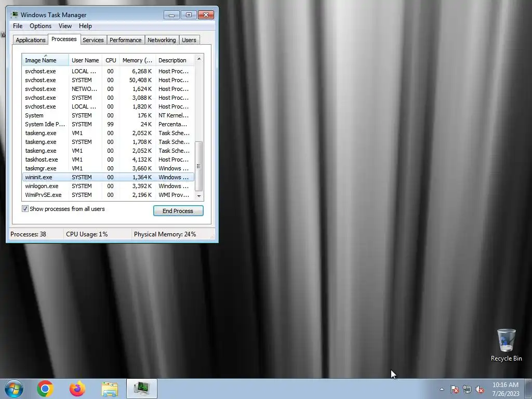Viewport: 532px width, 399px height.
Task: Click the process list scrollbar thumb
Action: [199, 166]
